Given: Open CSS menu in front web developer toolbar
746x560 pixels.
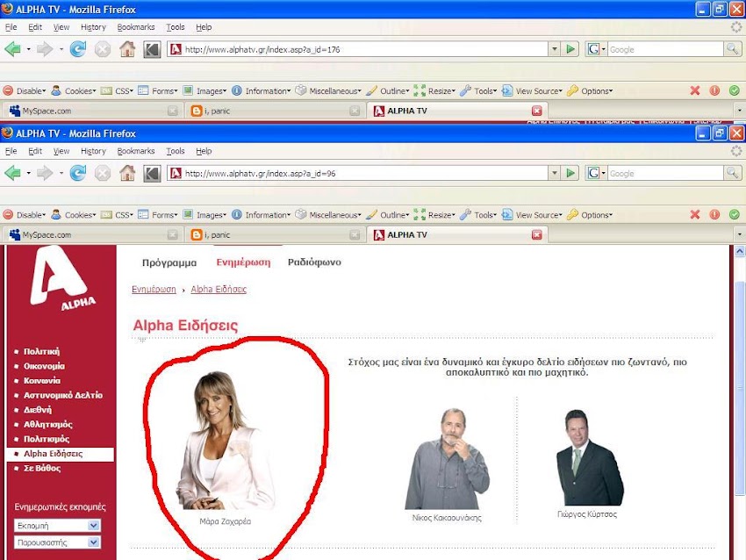Looking at the screenshot, I should point(117,215).
